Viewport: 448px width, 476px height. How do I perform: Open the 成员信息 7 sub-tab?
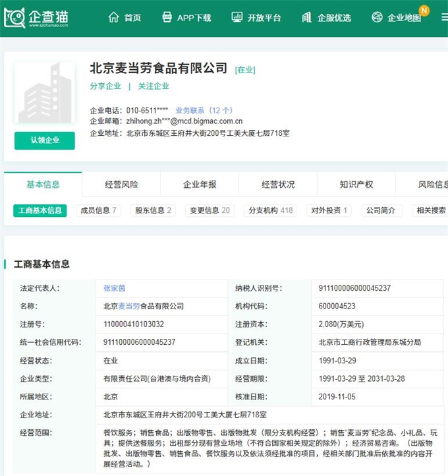pyautogui.click(x=98, y=210)
